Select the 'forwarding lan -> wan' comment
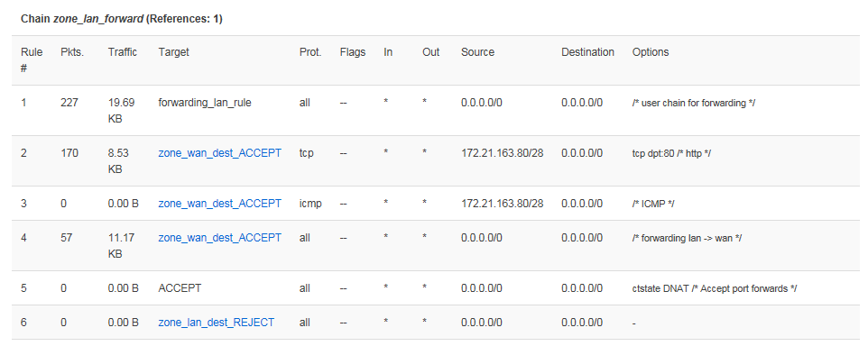This screenshot has height=346, width=868. pyautogui.click(x=687, y=238)
